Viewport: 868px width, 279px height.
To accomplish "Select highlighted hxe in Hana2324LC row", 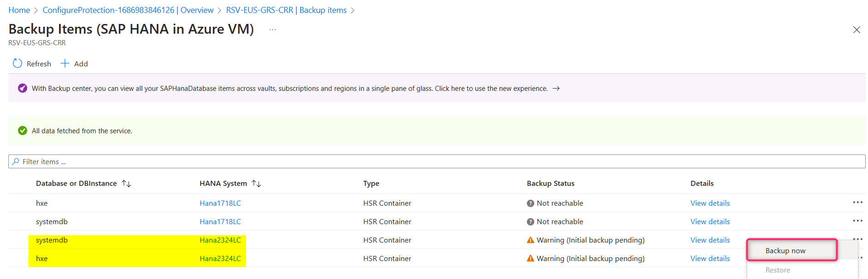I will coord(41,259).
